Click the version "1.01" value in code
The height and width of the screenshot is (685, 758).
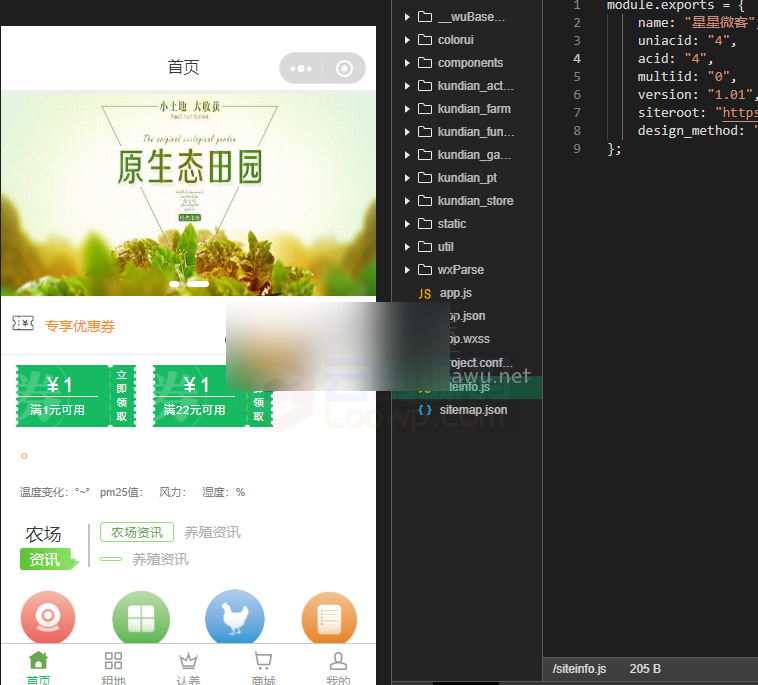click(730, 94)
